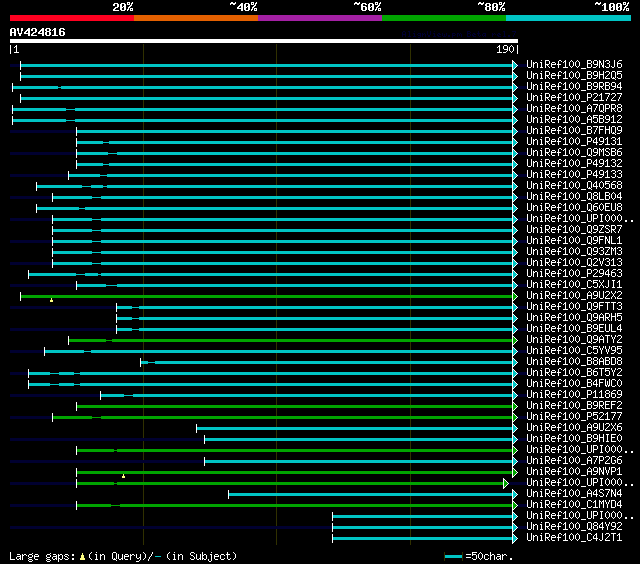The width and height of the screenshot is (640, 564).
Task: Select the UniRef100_A4S7N4 label
Action: 574,494
